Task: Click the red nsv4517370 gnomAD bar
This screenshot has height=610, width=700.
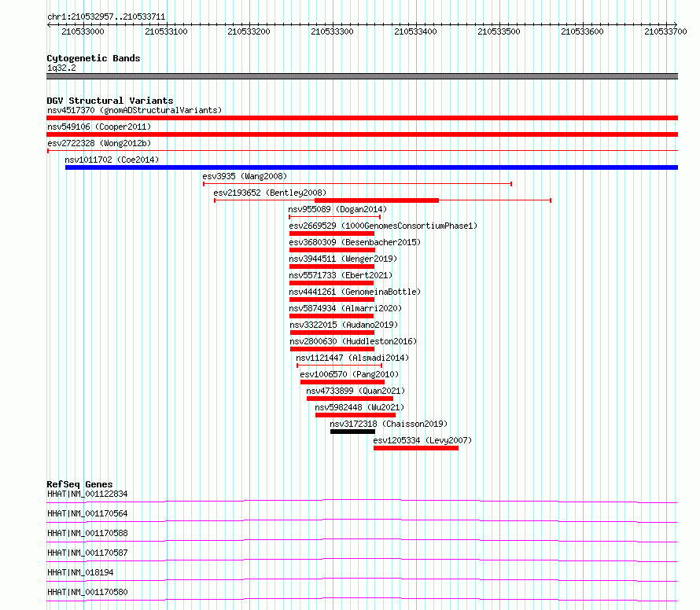Action: click(362, 118)
